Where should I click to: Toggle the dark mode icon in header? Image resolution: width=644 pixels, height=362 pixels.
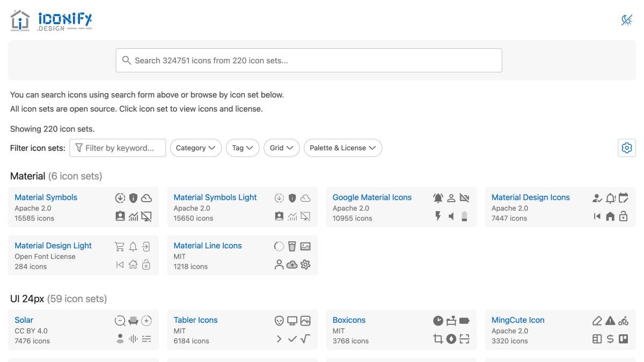[x=626, y=20]
